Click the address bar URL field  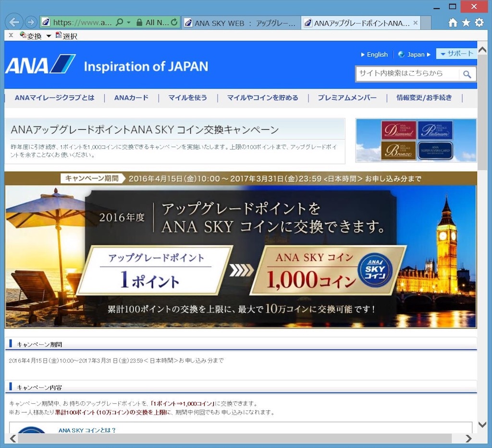[x=82, y=23]
